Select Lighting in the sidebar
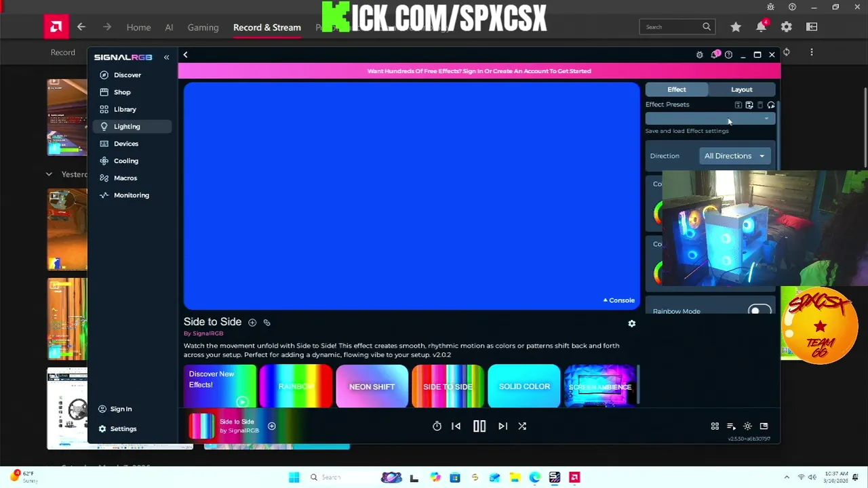This screenshot has height=488, width=868. 132,127
